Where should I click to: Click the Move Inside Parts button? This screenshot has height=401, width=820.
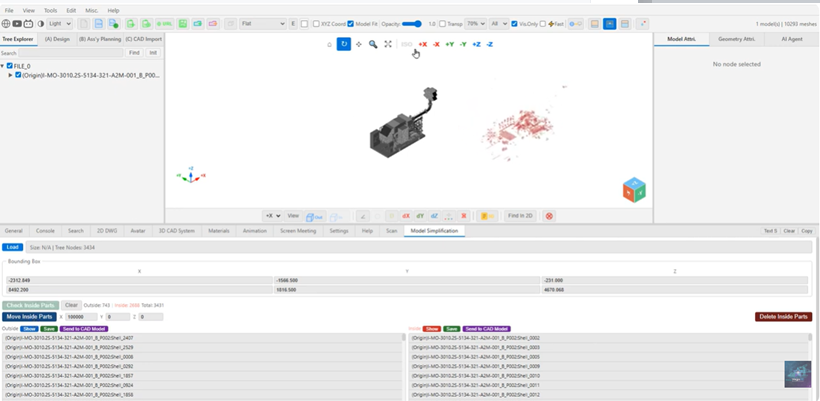[29, 316]
